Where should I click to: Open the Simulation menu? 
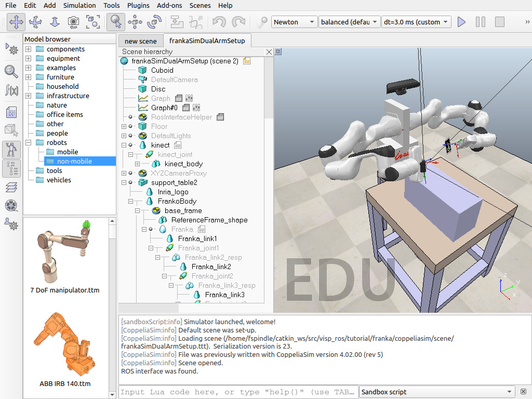click(x=79, y=5)
